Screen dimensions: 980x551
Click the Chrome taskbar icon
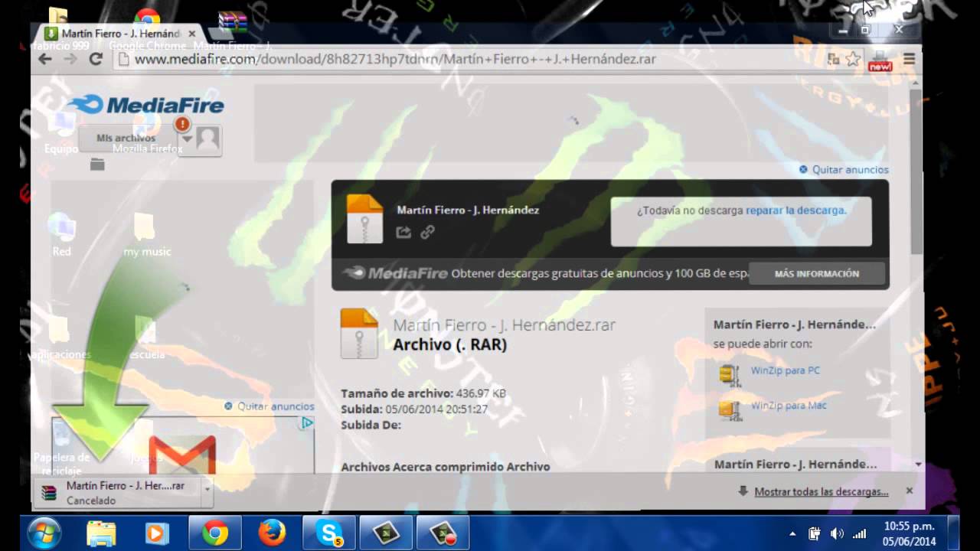click(215, 533)
